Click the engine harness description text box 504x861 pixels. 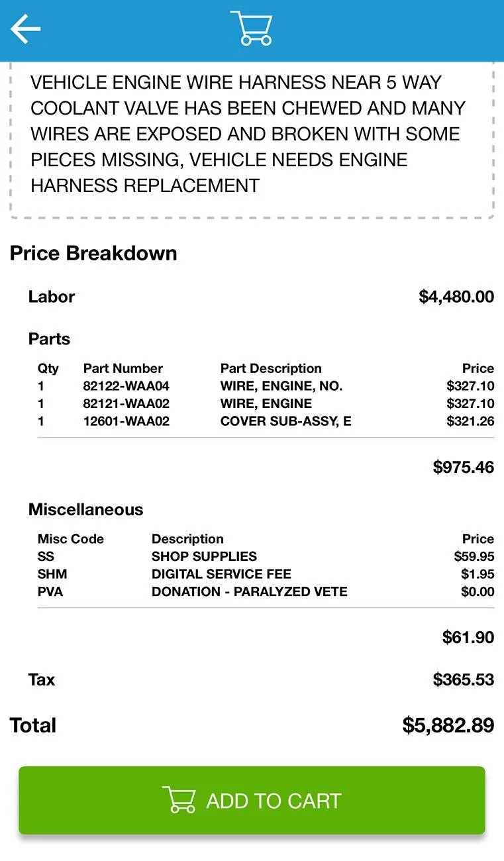(252, 140)
